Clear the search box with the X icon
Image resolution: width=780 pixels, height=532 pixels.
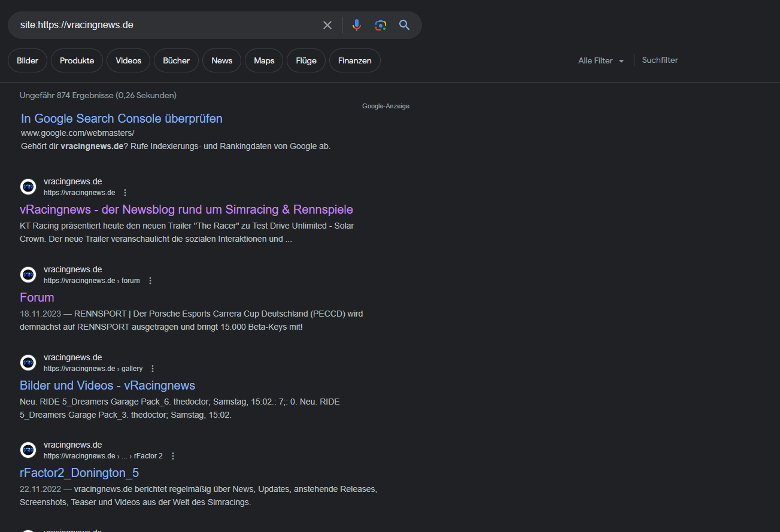tap(327, 25)
